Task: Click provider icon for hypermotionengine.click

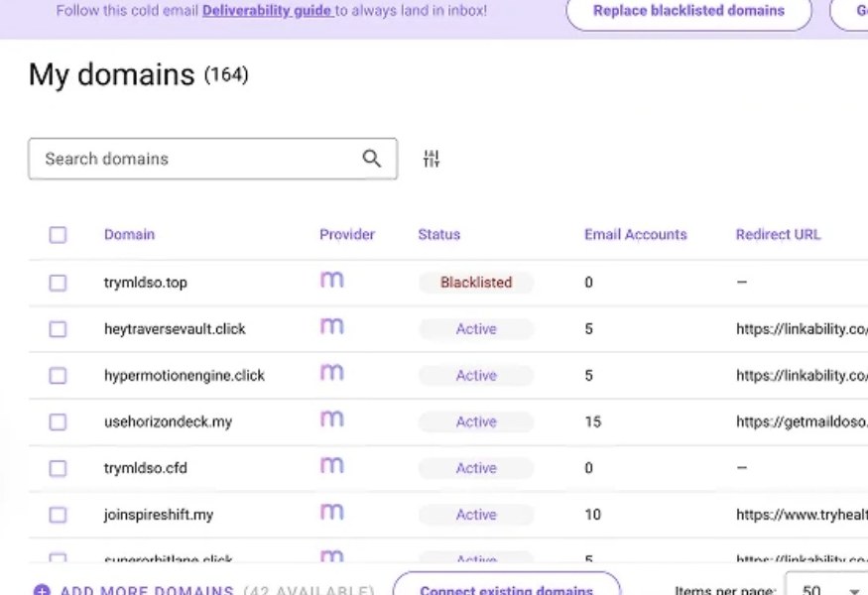Action: [332, 373]
